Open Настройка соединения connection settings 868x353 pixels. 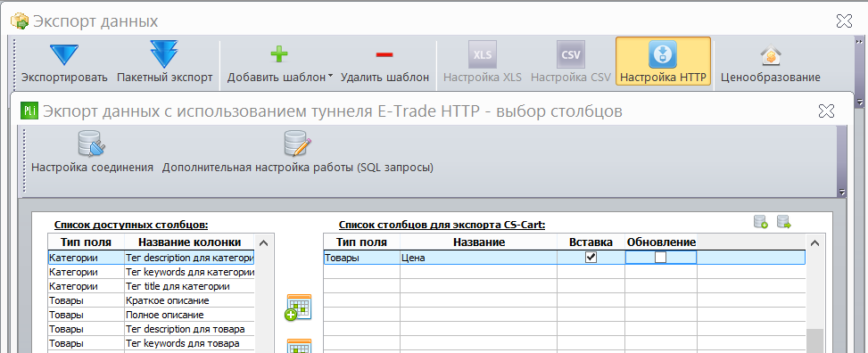92,152
